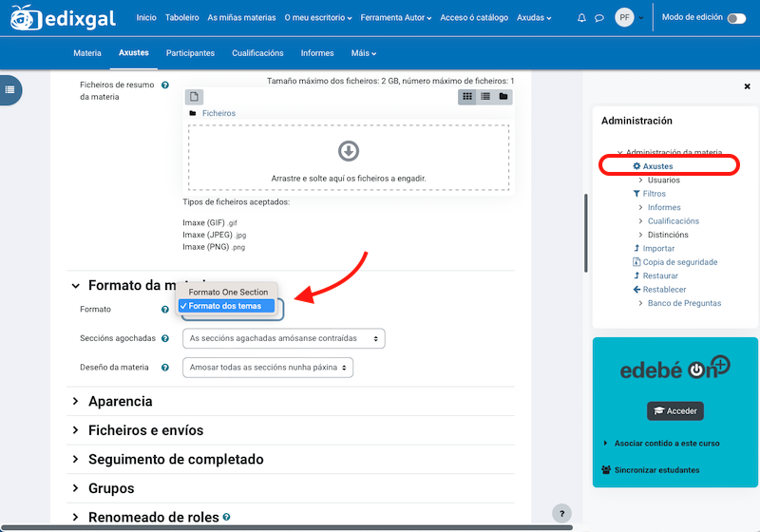The image size is (760, 532).
Task: Open Filtros in the administration tree
Action: [654, 193]
